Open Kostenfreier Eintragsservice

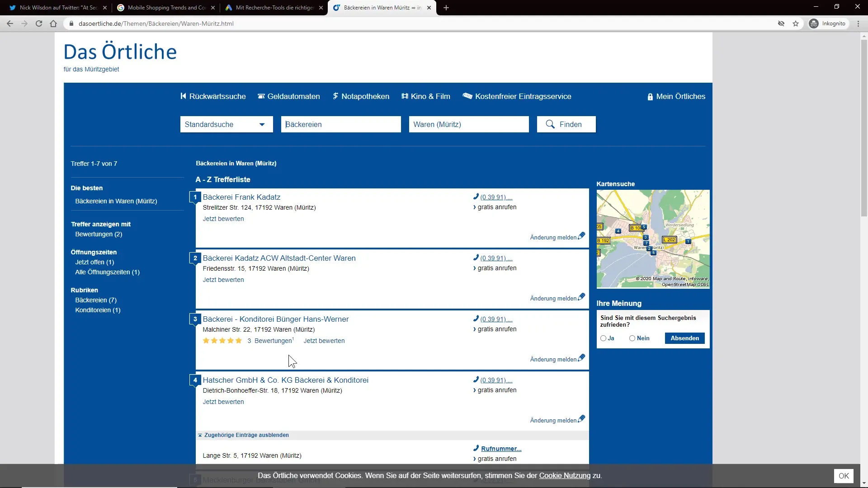[x=517, y=96]
